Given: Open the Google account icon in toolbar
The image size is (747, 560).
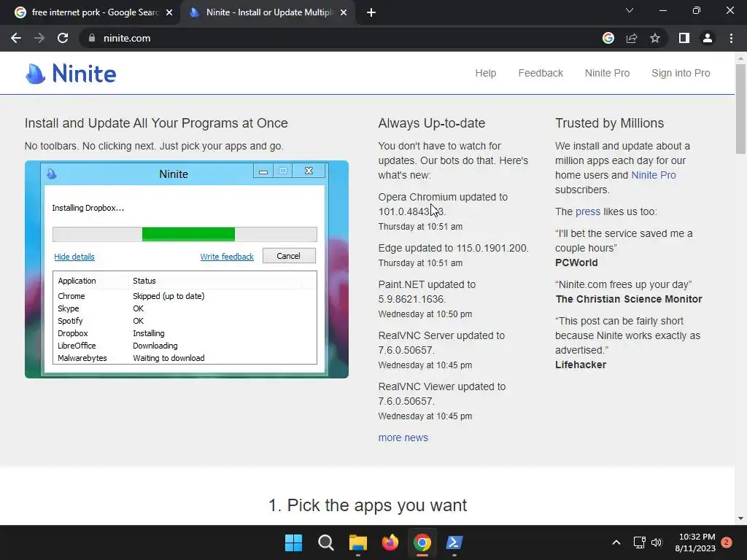Looking at the screenshot, I should click(x=608, y=38).
